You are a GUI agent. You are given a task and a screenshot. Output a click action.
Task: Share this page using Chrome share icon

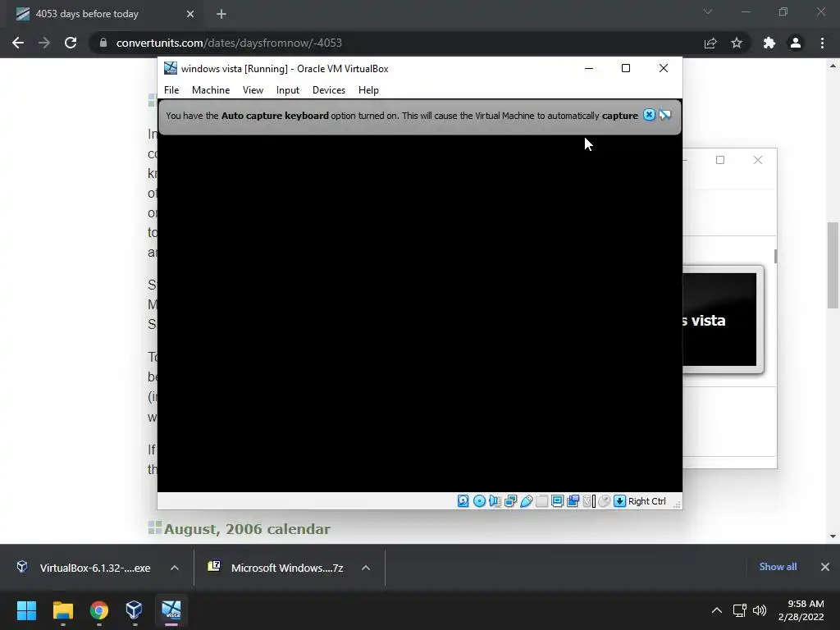710,43
